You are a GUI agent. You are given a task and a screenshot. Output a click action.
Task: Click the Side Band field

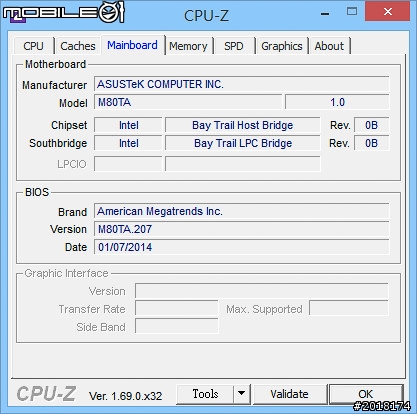(177, 326)
